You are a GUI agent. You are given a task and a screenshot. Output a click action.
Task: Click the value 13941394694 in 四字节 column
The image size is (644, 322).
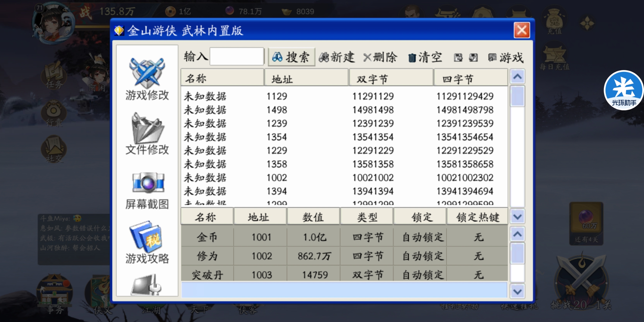point(465,191)
